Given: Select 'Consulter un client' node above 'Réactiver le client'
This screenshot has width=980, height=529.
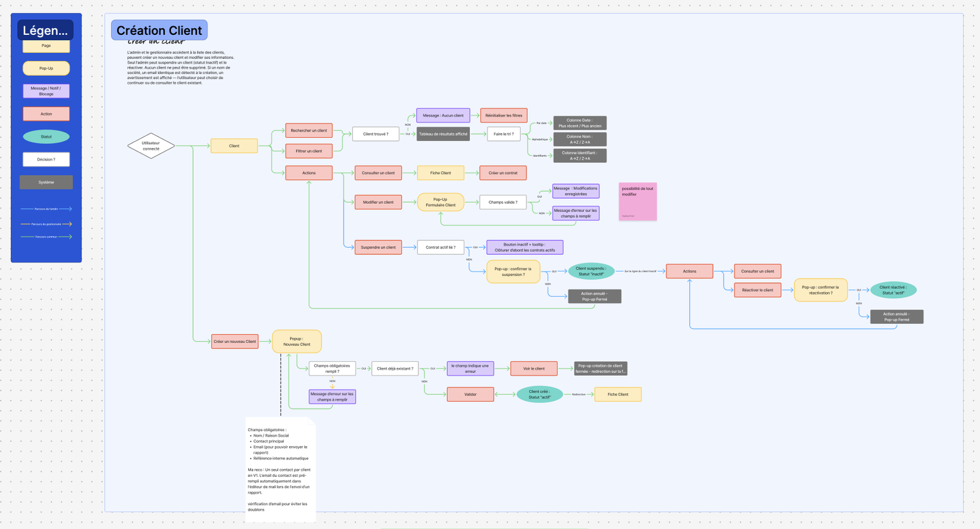Looking at the screenshot, I should (758, 271).
